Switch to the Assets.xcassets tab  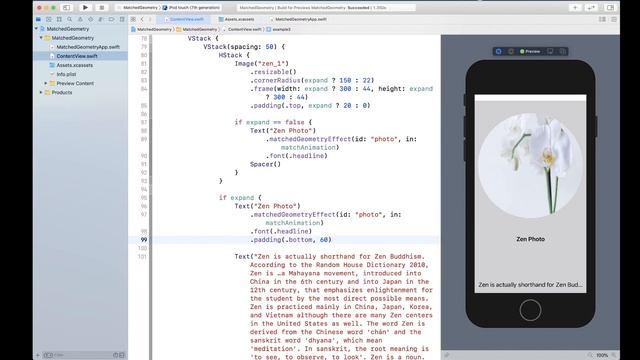click(x=236, y=19)
